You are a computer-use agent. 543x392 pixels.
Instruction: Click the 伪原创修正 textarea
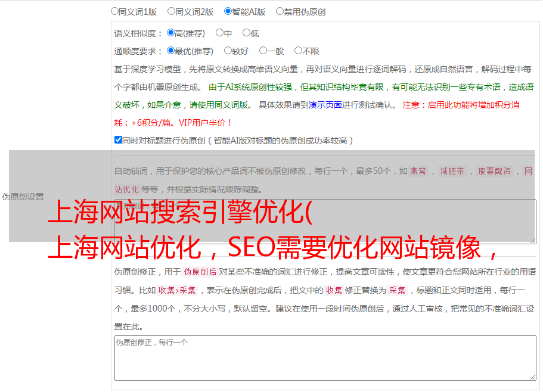pos(325,358)
